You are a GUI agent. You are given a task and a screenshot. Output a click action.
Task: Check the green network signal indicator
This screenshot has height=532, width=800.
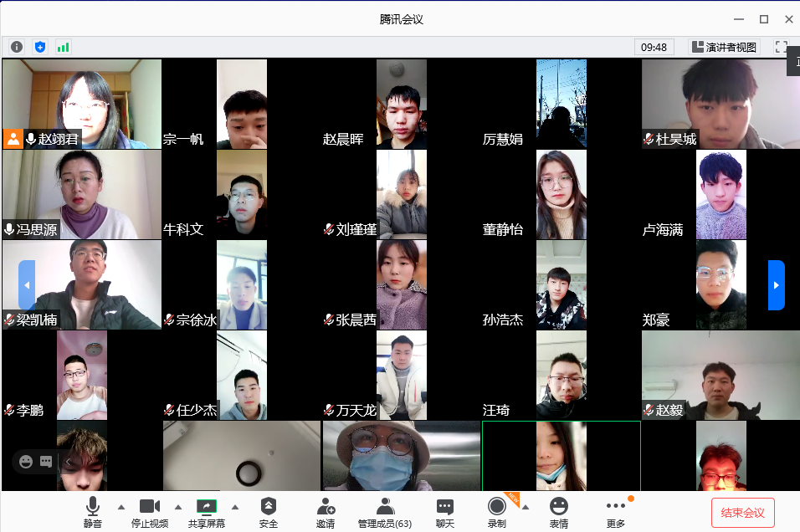(63, 47)
